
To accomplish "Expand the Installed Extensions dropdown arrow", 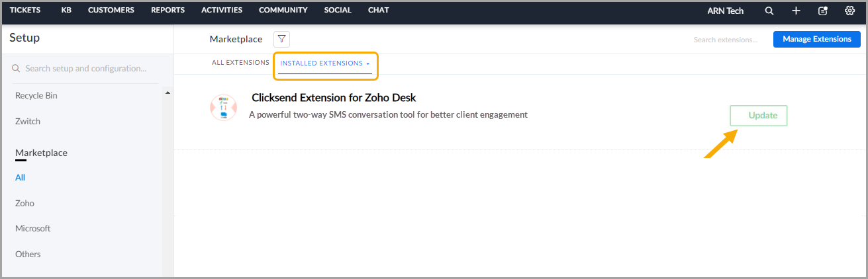I will (x=367, y=64).
